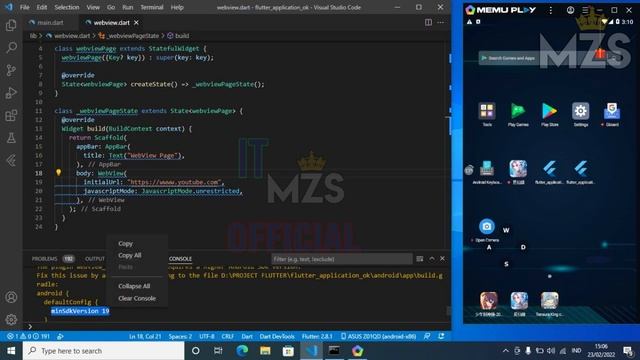Open Dart DevTools from status bar
640x360 pixels.
click(277, 336)
